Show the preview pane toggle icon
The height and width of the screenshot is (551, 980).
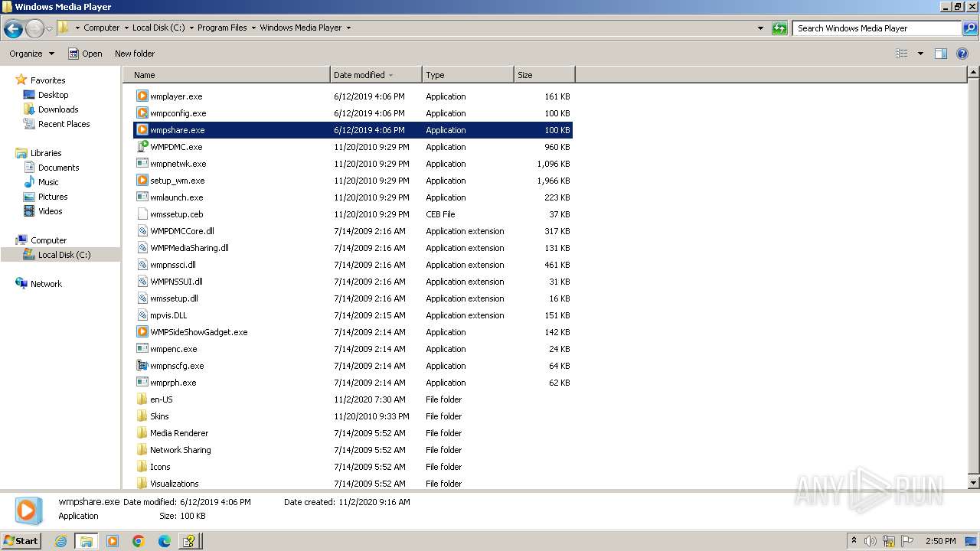941,54
